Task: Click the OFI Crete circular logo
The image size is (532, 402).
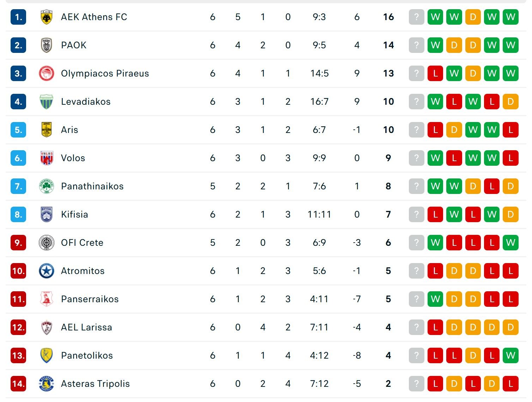Action: [46, 243]
